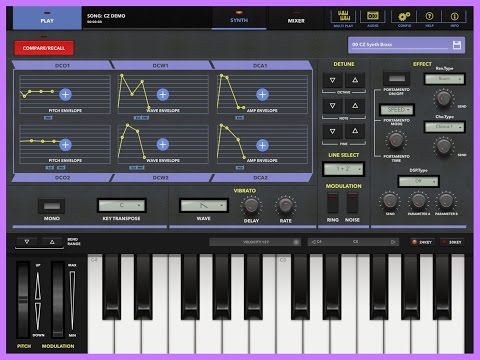Shift keyboard range right arrow
The height and width of the screenshot is (360, 480).
(393, 242)
